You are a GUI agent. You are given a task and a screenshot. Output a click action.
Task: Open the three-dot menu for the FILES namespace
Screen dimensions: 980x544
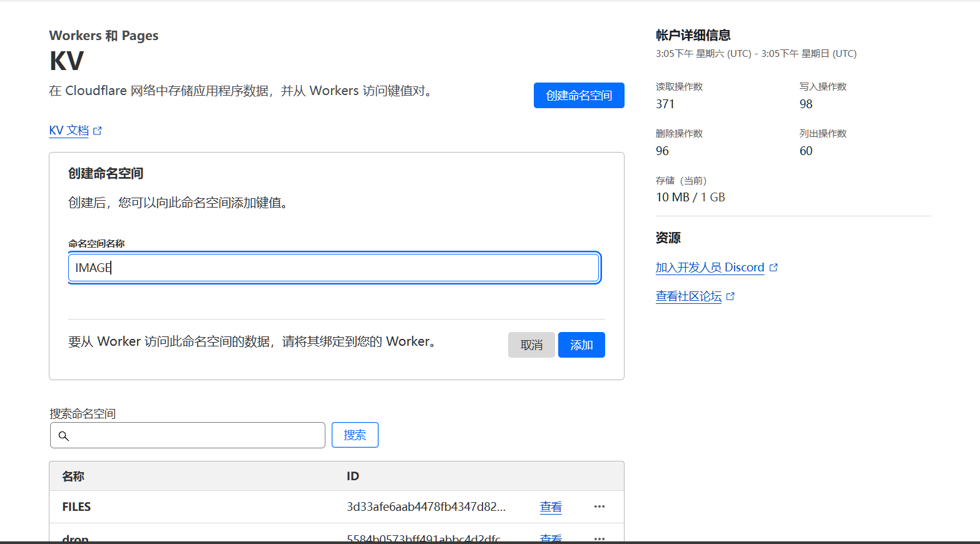tap(599, 506)
